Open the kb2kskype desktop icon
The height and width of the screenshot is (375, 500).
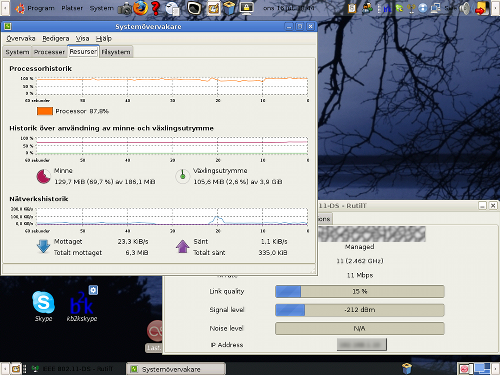(x=82, y=304)
